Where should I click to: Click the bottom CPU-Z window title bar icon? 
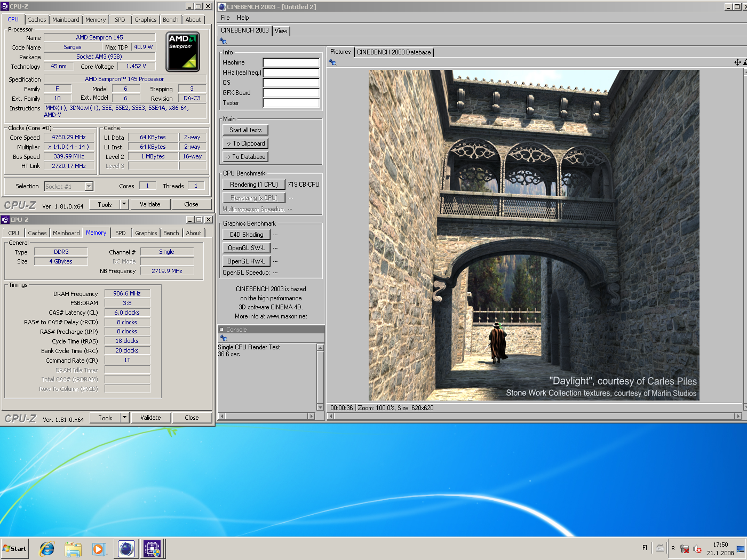coord(5,220)
